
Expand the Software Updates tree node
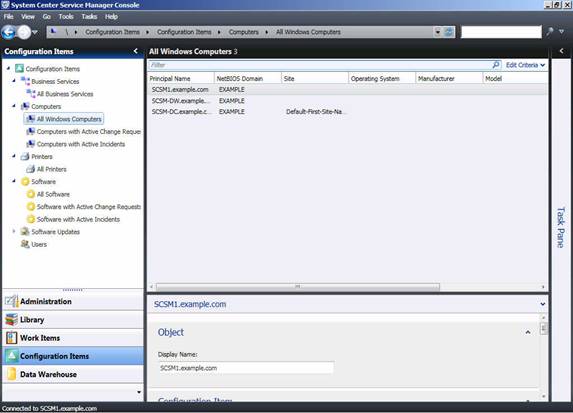click(x=14, y=231)
